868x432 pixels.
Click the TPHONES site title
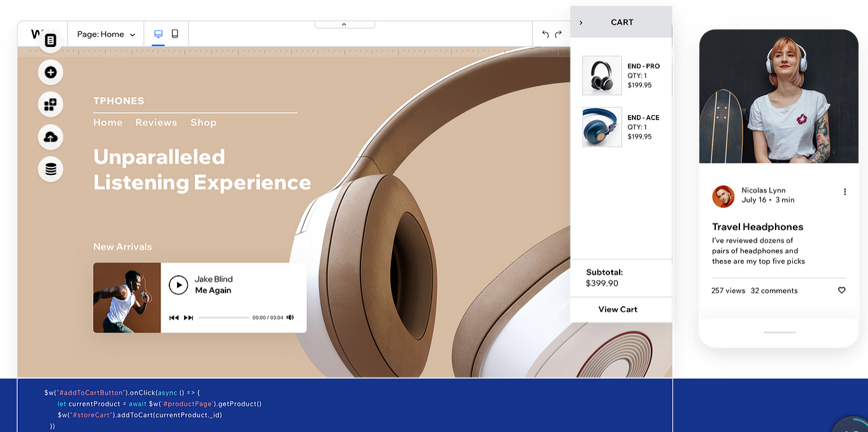(118, 101)
